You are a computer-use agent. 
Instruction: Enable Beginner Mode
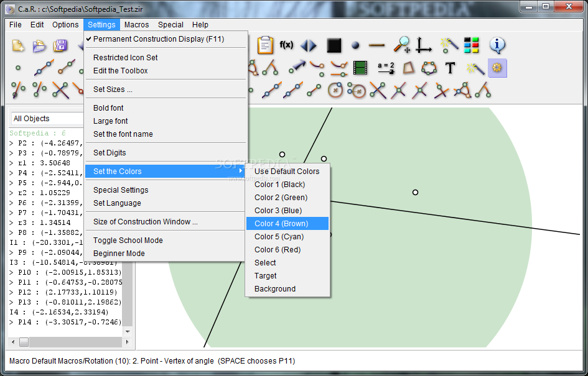coord(166,254)
